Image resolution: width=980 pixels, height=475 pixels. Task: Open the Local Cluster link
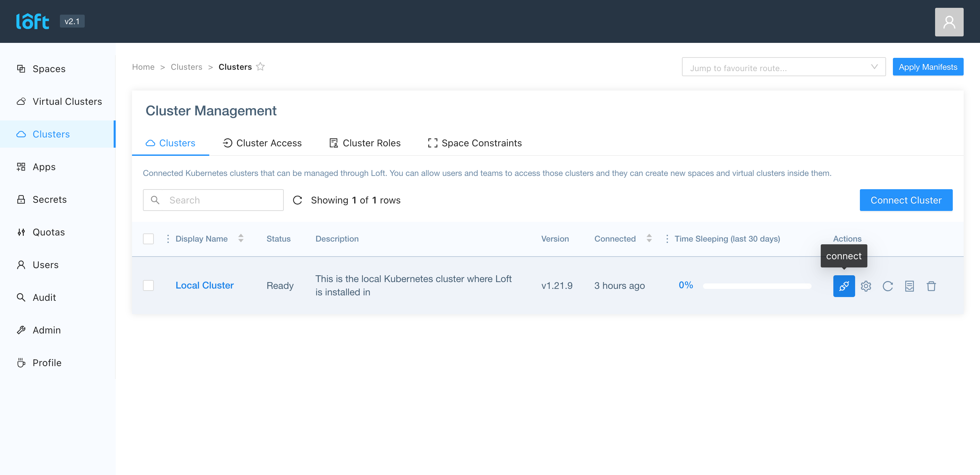coord(204,285)
